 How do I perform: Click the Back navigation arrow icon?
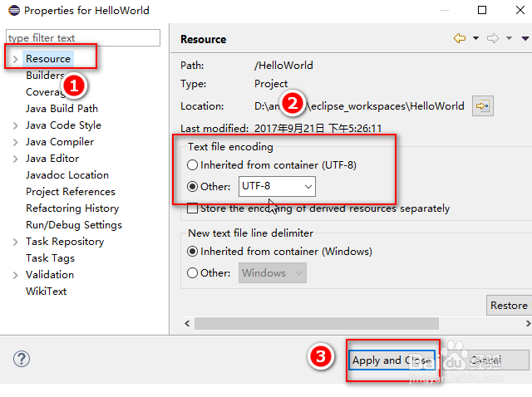(460, 38)
